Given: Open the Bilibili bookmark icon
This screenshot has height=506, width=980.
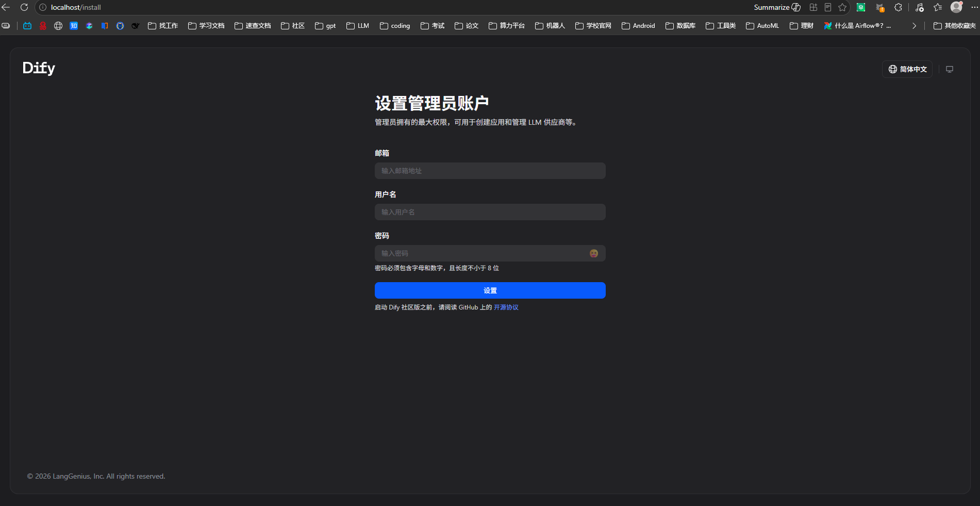Looking at the screenshot, I should (x=27, y=26).
